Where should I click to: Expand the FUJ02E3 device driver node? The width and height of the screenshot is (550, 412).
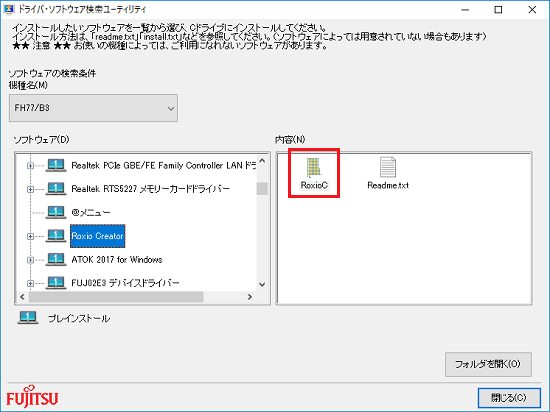(31, 283)
